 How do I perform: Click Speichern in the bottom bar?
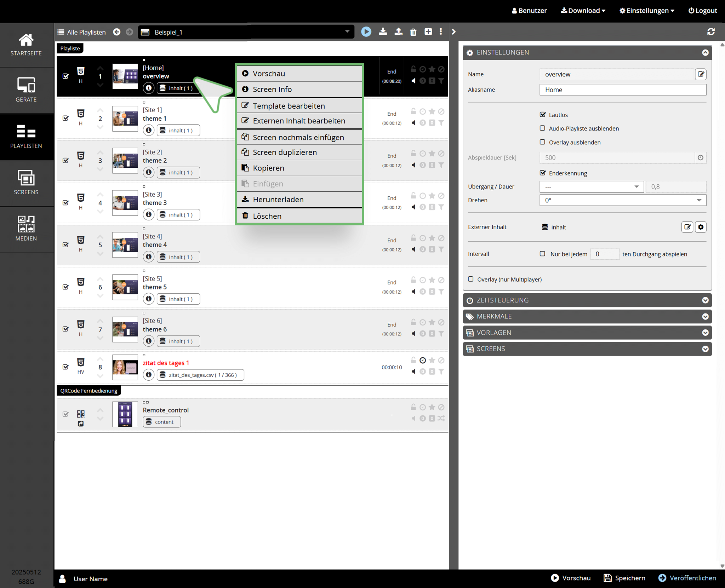(x=624, y=578)
